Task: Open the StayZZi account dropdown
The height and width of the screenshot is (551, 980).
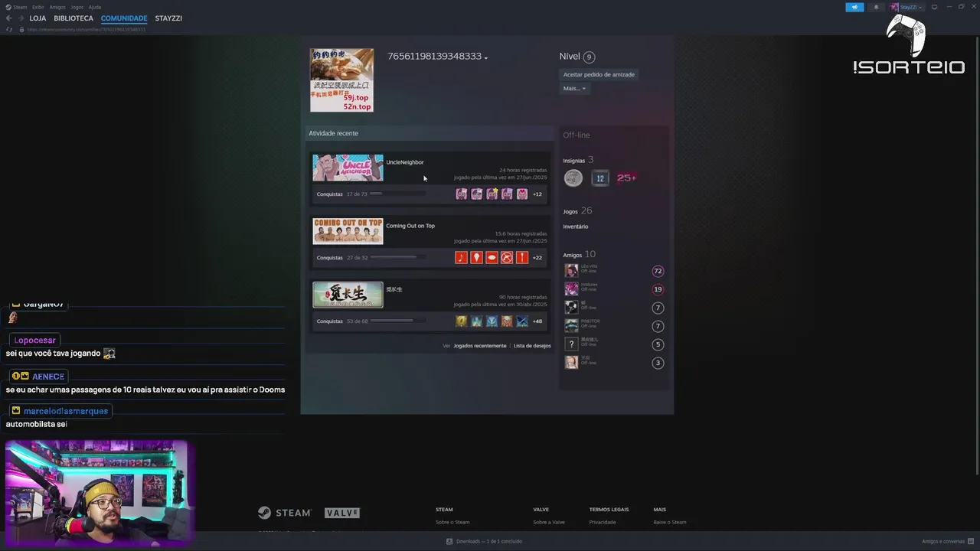Action: click(x=906, y=7)
